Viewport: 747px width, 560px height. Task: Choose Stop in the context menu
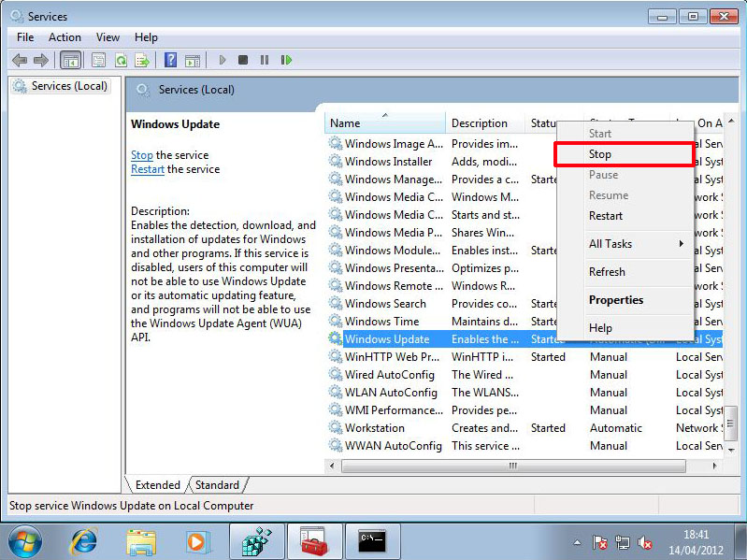[625, 154]
